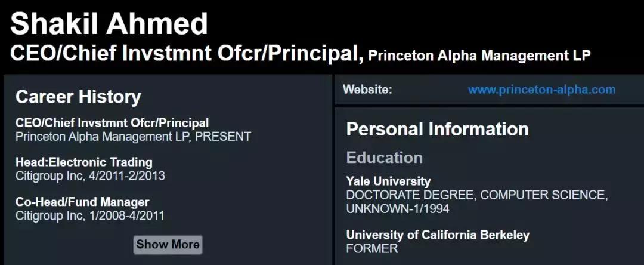
Task: Click the Yale University education entry
Action: click(388, 181)
